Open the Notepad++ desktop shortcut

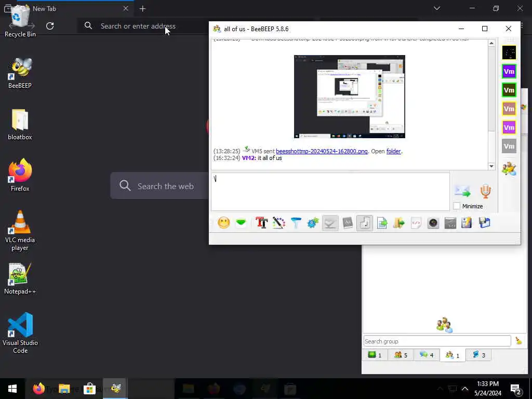(20, 278)
